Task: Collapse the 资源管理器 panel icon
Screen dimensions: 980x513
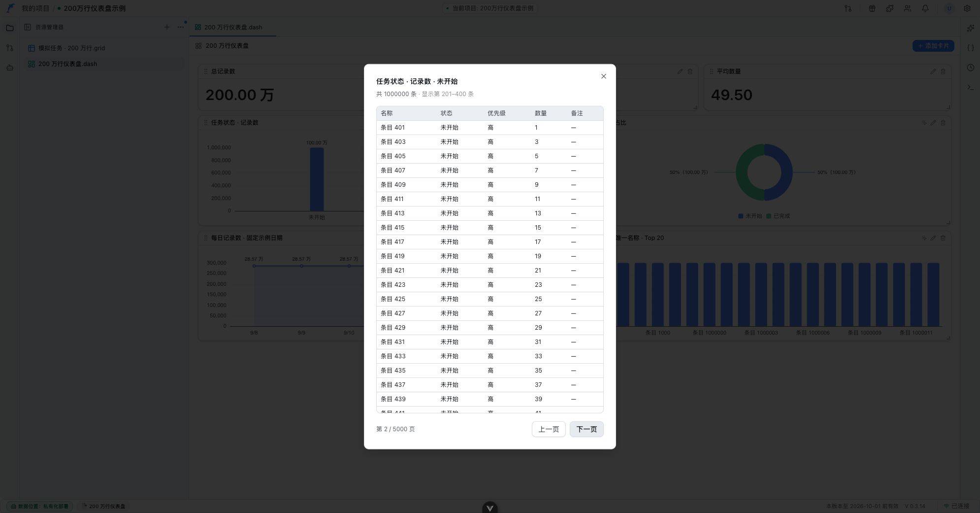Action: 28,27
